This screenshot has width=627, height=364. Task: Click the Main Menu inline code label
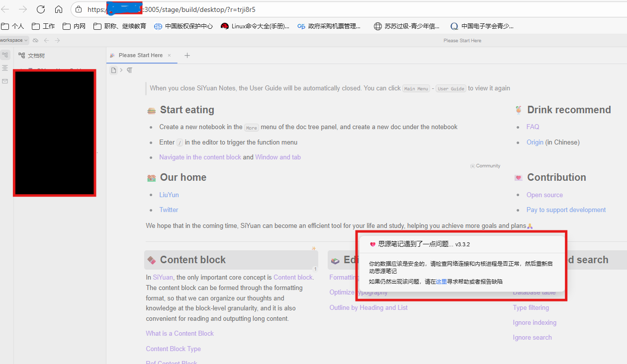coord(416,88)
